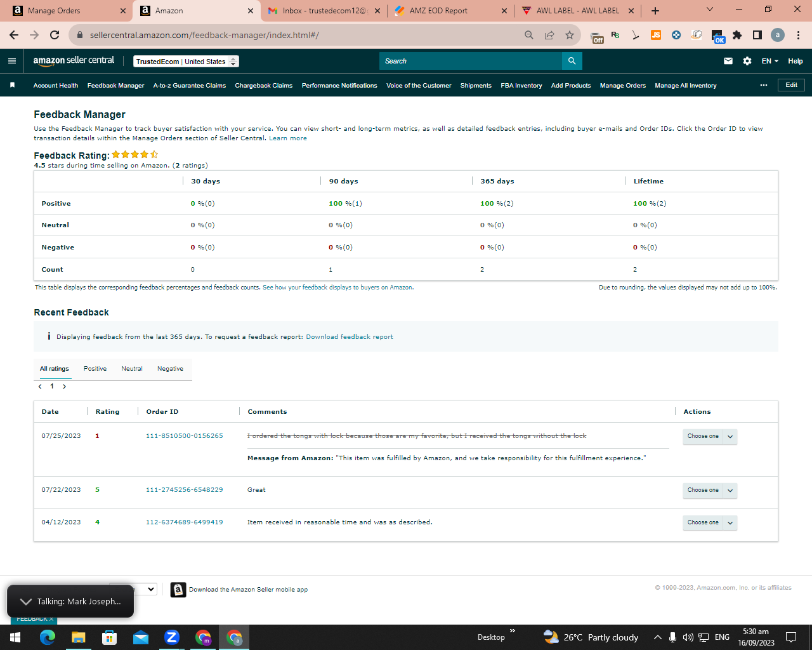Open order 111-8510500-0156265
812x650 pixels.
(185, 436)
